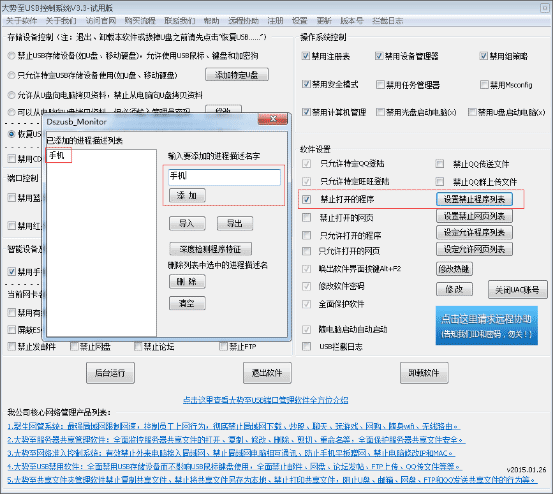Select 禁止USB存储设备 radio option
This screenshot has height=494, width=554.
pos(12,55)
